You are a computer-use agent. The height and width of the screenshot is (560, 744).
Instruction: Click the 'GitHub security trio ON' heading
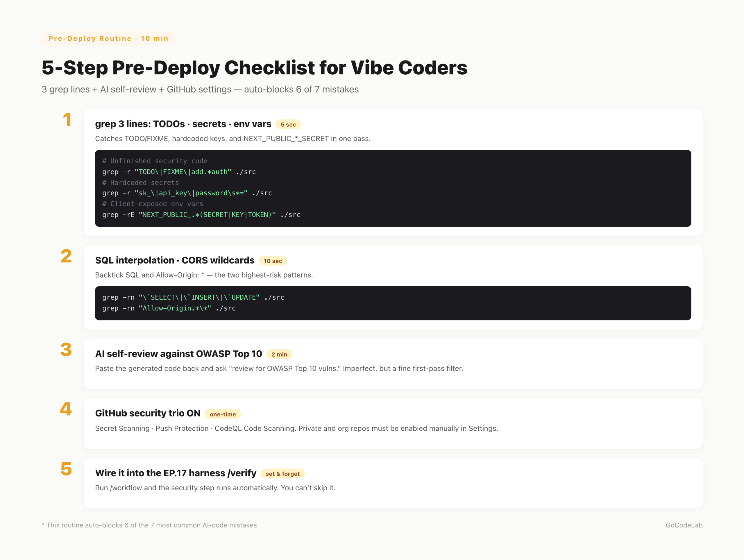pos(148,413)
